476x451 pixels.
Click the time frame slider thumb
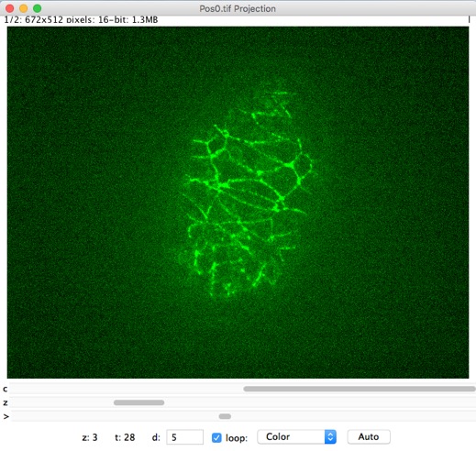tap(225, 416)
